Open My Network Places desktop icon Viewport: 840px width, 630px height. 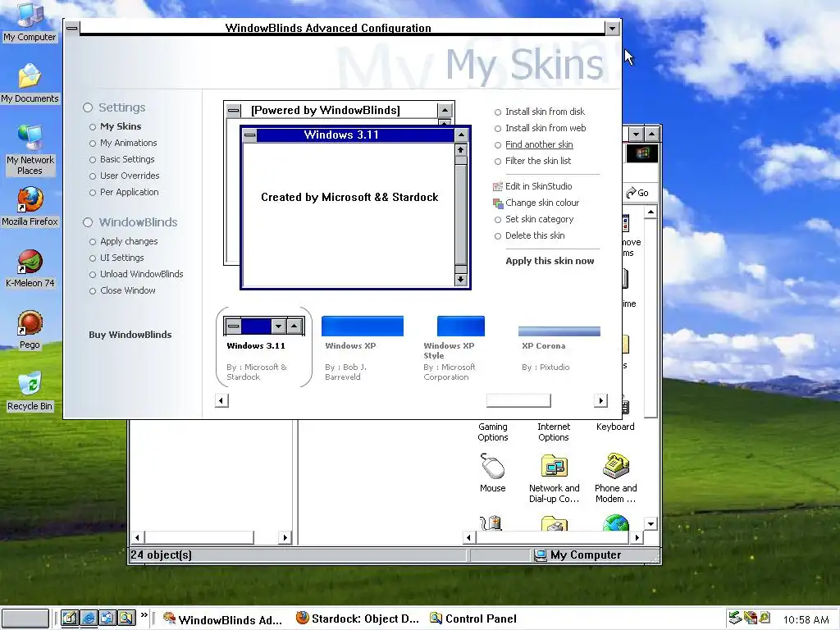point(30,150)
